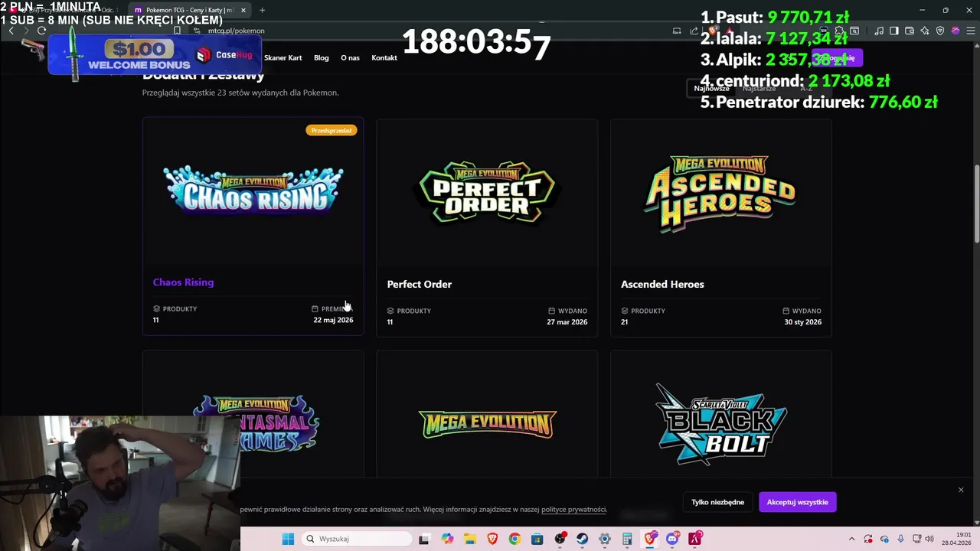Launch Copilot from the taskbar

[x=447, y=539]
